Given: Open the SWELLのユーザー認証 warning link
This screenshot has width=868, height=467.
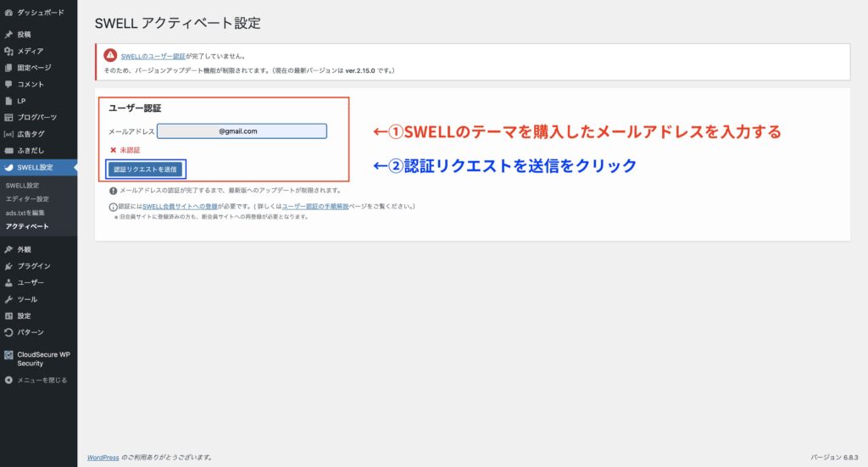Looking at the screenshot, I should pos(153,57).
